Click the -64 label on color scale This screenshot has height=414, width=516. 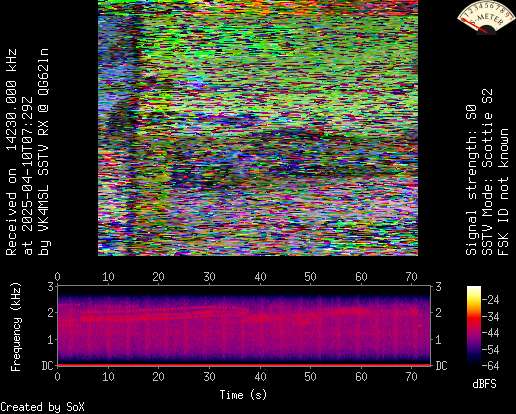point(490,366)
